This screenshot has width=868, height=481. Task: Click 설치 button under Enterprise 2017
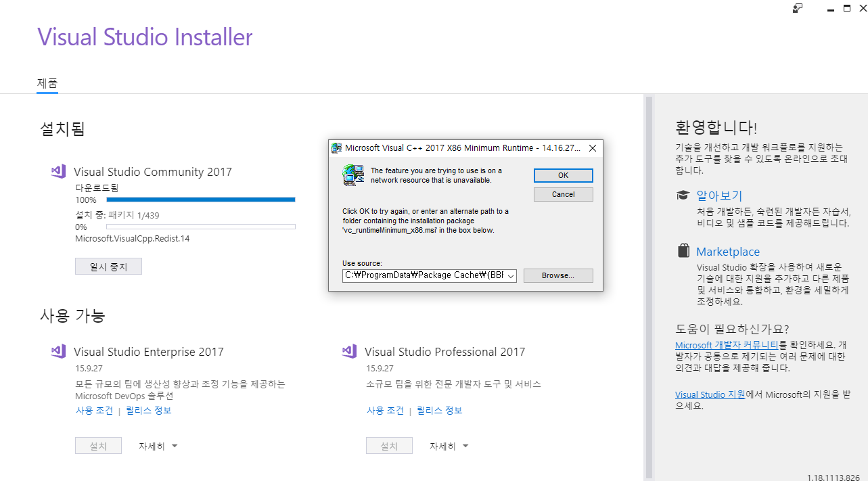pyautogui.click(x=98, y=446)
